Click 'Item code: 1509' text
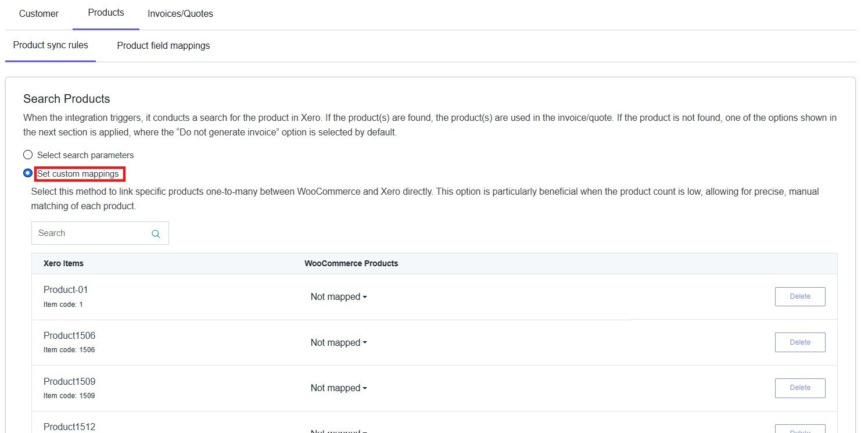Viewport: 868px width, 433px height. 69,396
